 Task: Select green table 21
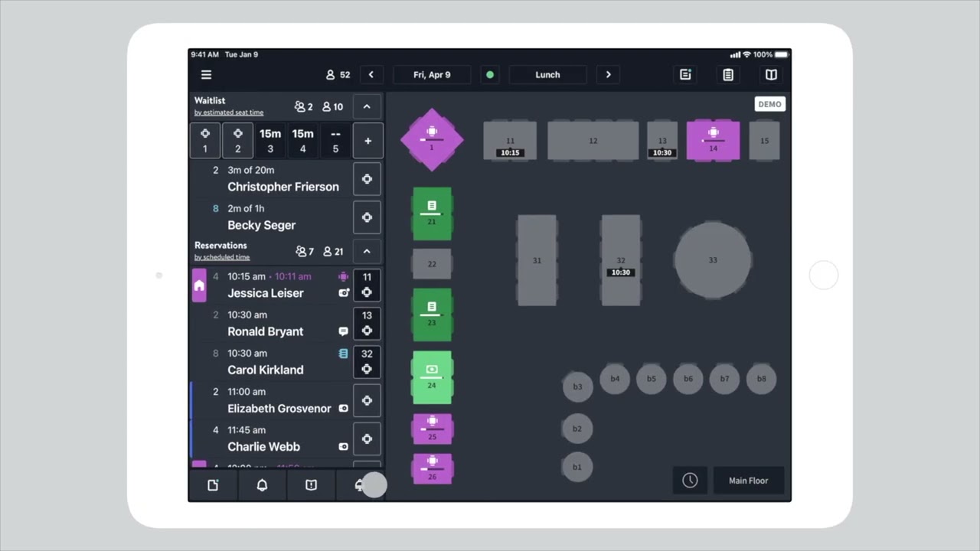(432, 214)
